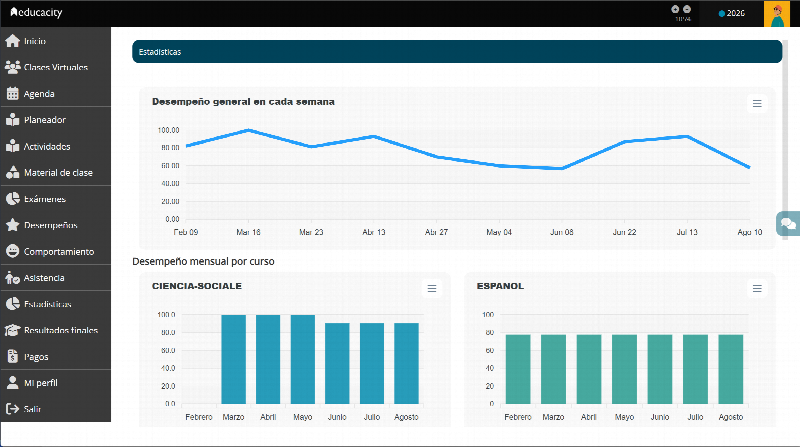
Task: Click the 'CIENCIA-SOCIALE' chart title
Action: [197, 286]
